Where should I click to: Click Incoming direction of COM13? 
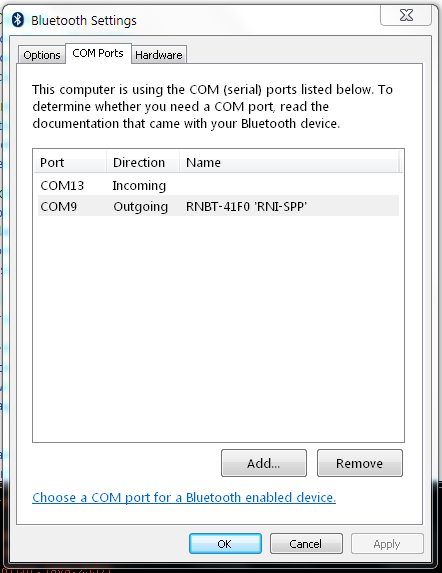139,186
